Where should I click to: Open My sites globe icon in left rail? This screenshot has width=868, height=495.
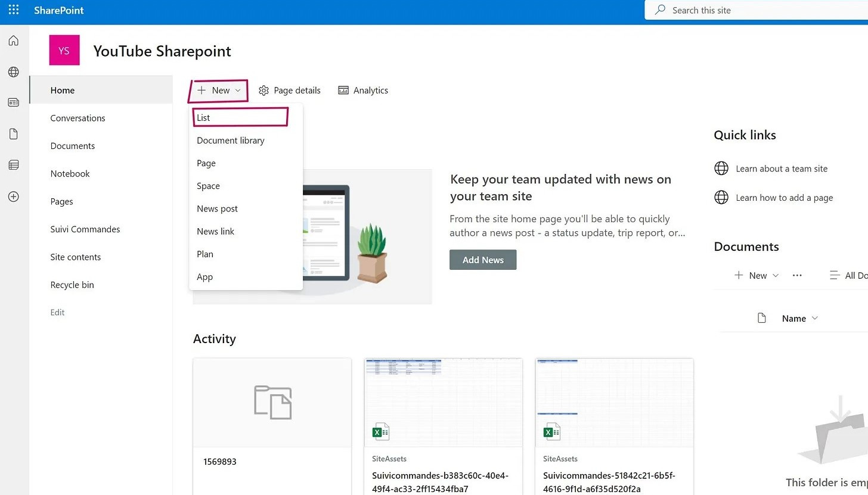[14, 72]
